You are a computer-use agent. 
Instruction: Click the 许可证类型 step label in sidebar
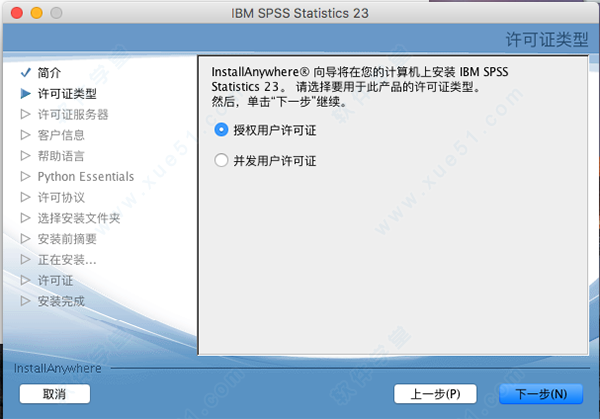point(67,94)
